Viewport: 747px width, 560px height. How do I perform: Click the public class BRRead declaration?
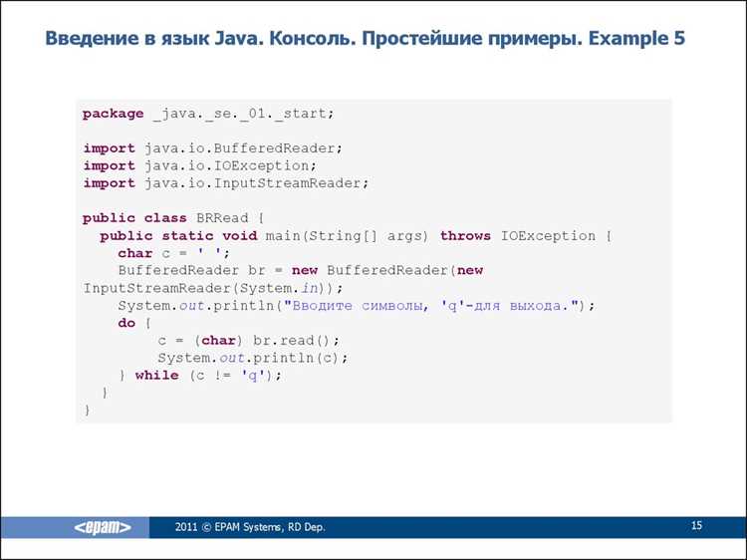tap(173, 218)
